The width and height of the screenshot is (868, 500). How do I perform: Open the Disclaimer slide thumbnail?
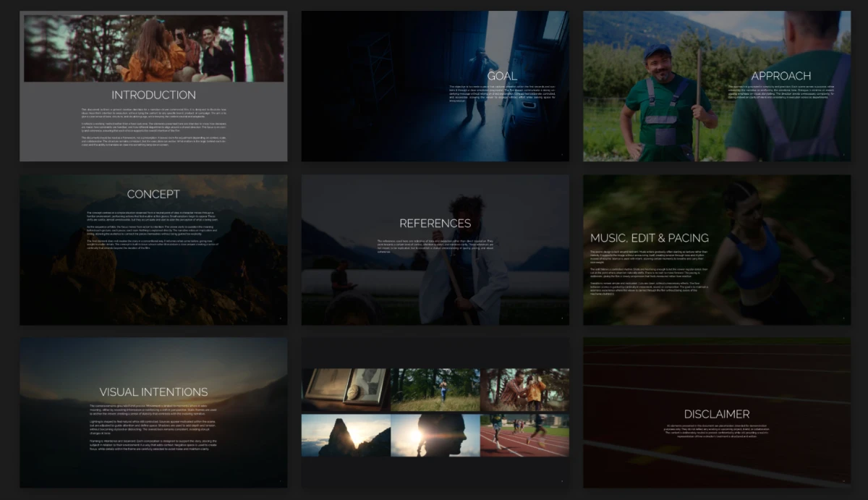pos(717,413)
